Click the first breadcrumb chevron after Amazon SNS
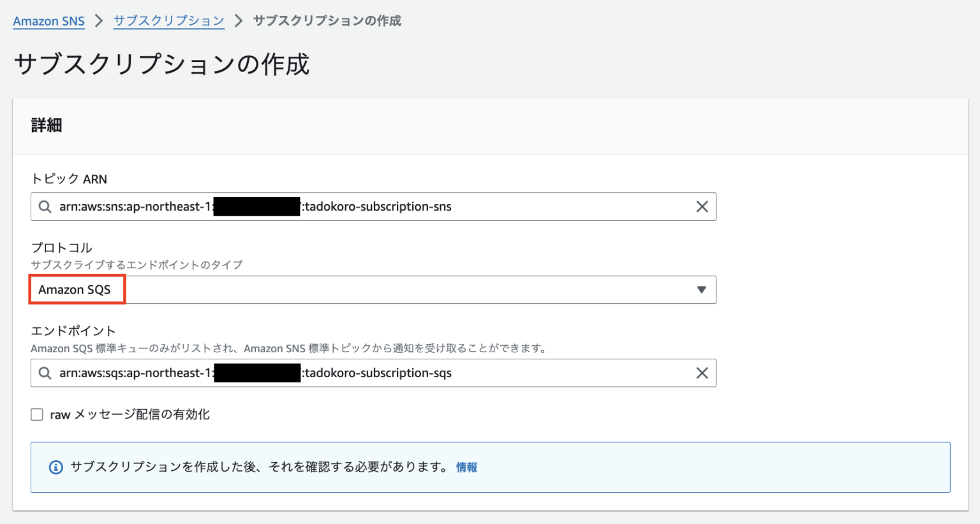The image size is (980, 524). (x=99, y=21)
